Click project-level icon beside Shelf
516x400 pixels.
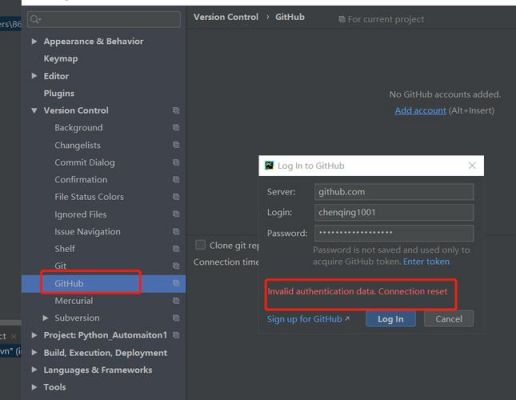[x=176, y=249]
